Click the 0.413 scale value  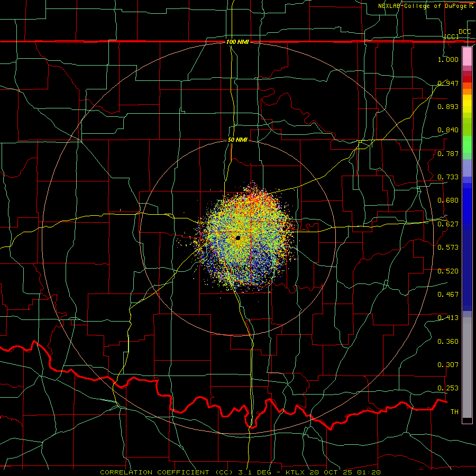click(448, 318)
